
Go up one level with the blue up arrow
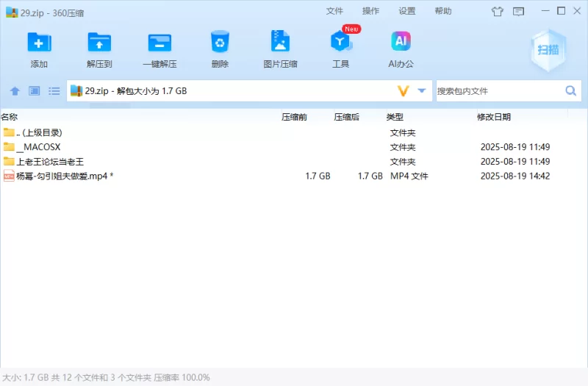[x=15, y=90]
